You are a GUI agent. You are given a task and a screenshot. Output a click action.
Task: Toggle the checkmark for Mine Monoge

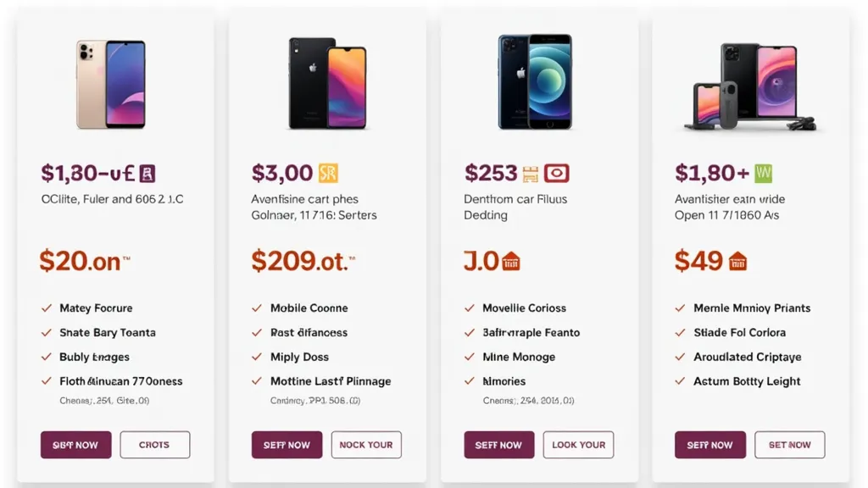[x=470, y=357]
